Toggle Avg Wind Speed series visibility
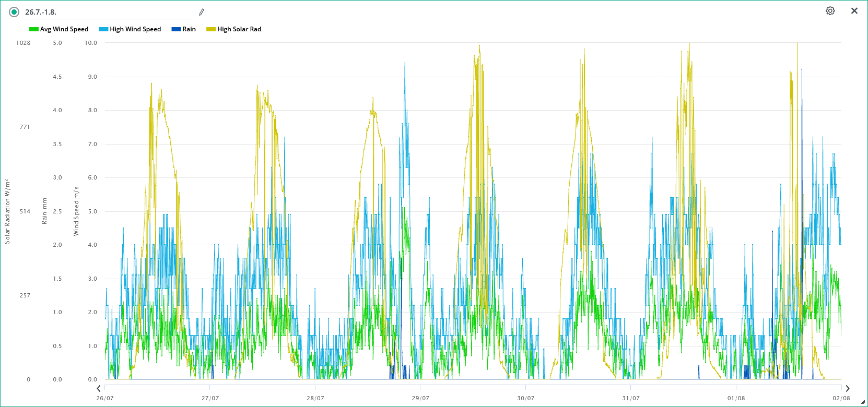 59,29
